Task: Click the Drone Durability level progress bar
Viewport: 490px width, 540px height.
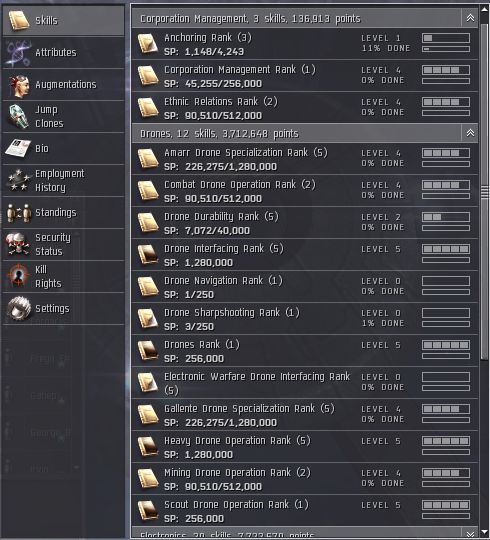Action: (x=446, y=217)
